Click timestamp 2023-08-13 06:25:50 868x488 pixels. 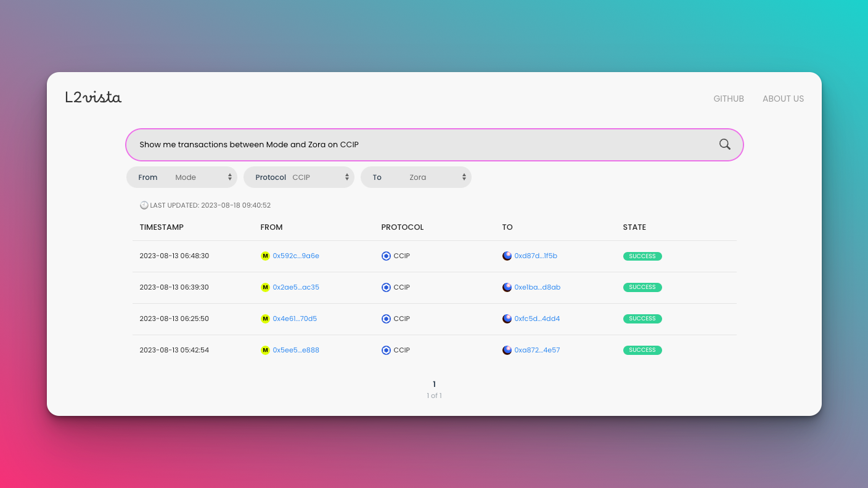pyautogui.click(x=174, y=319)
